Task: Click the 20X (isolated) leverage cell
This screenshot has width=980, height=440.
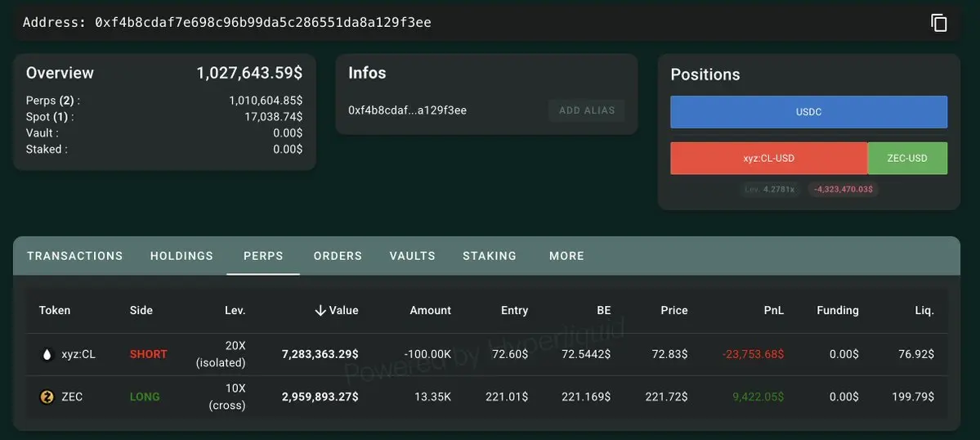Action: (221, 354)
